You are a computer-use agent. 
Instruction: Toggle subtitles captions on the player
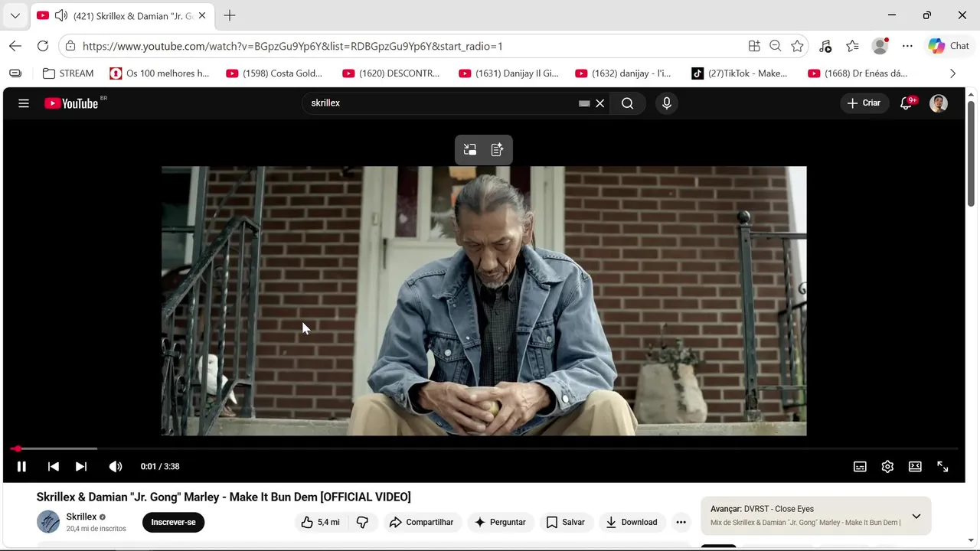860,467
